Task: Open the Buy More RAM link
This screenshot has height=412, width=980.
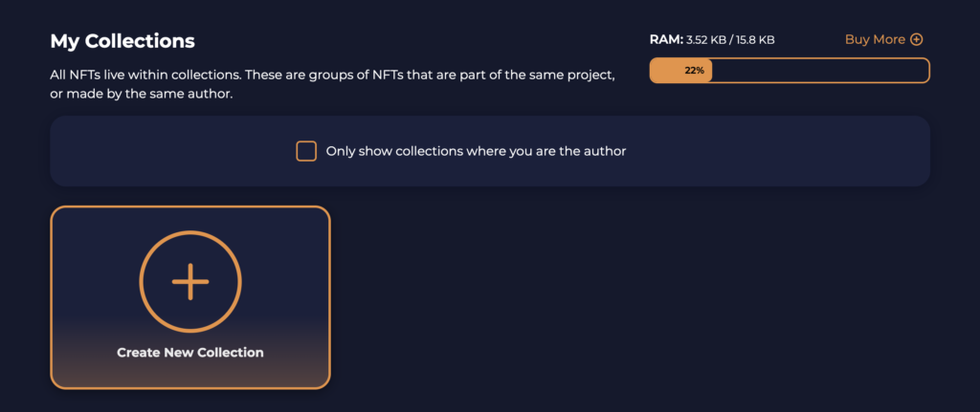Action: (875, 40)
